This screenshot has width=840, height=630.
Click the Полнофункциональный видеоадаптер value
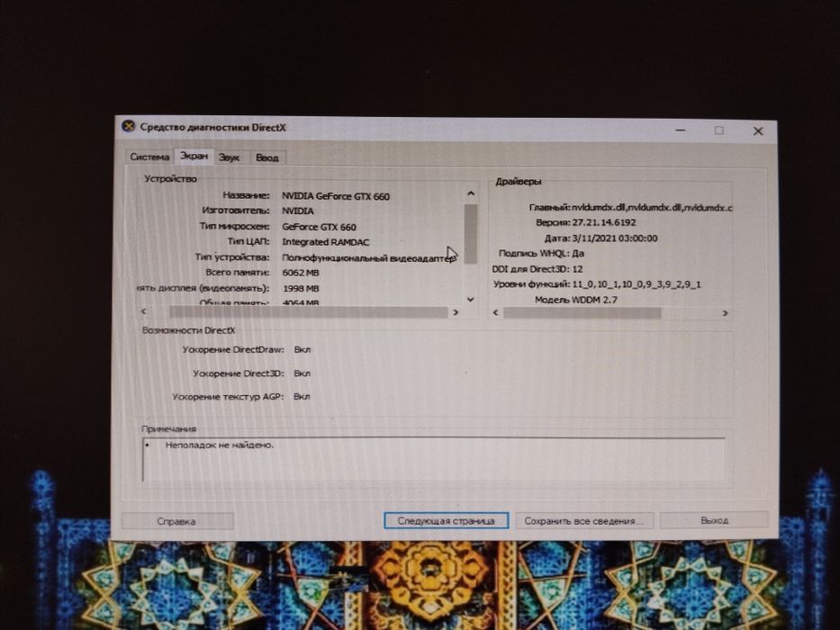click(x=369, y=257)
